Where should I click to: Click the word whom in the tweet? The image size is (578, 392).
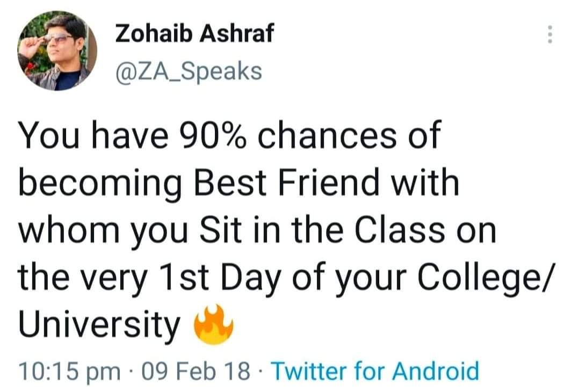tap(69, 230)
